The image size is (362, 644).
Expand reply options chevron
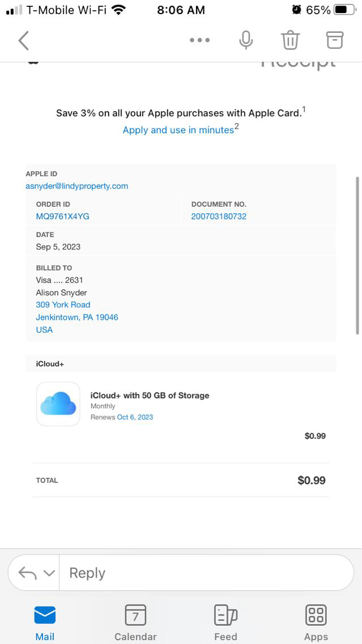click(49, 573)
